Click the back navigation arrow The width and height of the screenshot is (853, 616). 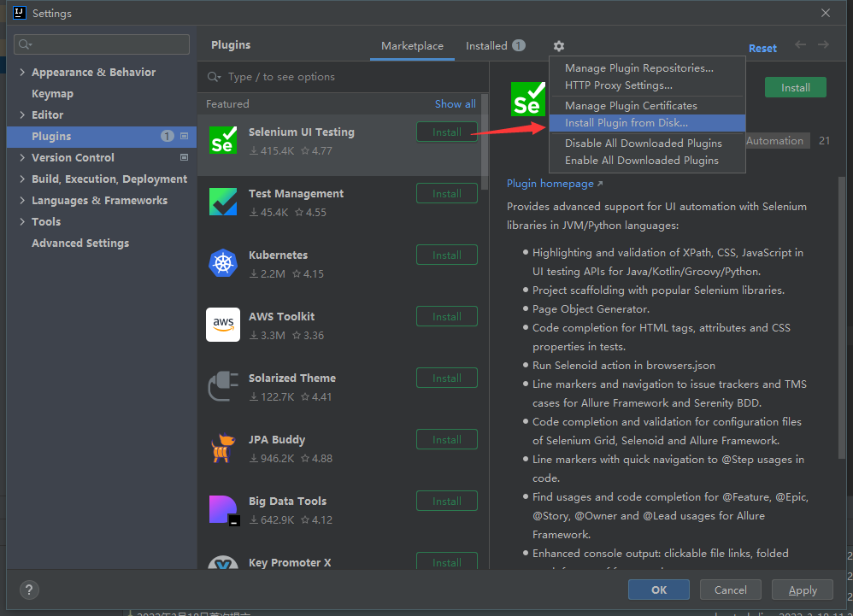click(x=800, y=44)
